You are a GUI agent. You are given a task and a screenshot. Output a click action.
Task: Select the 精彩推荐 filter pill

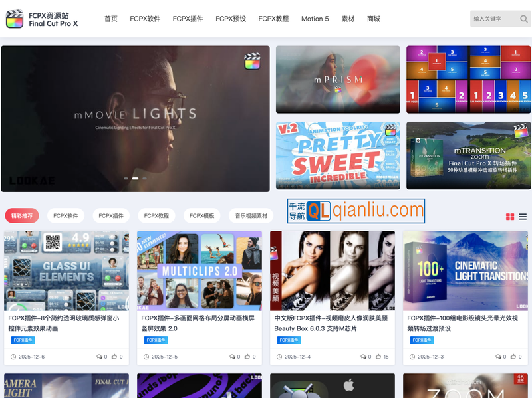21,215
